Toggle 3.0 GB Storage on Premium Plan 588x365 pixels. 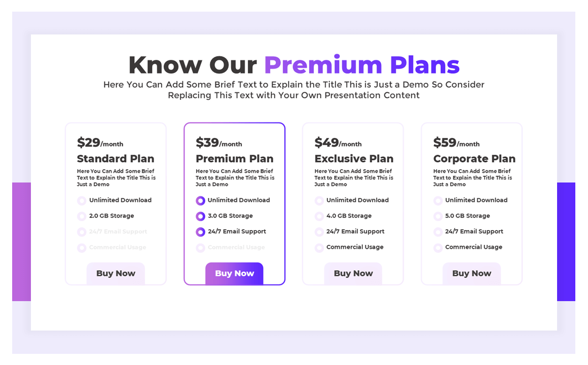200,215
